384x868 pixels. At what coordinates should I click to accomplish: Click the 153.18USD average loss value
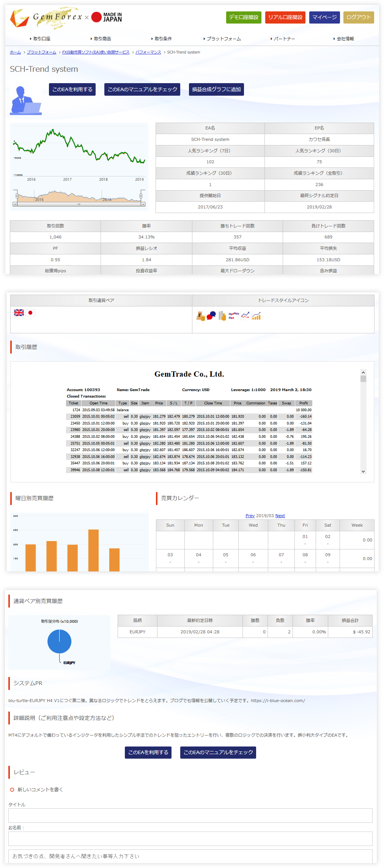(329, 260)
